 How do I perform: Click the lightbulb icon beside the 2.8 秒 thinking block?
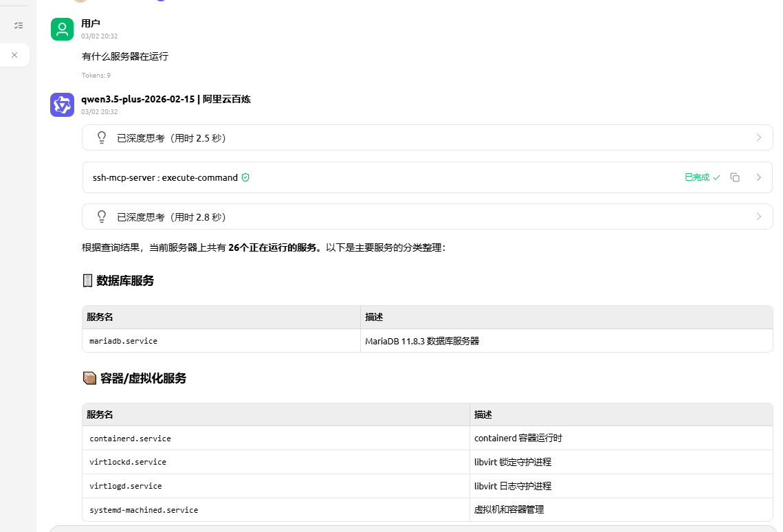pos(102,217)
